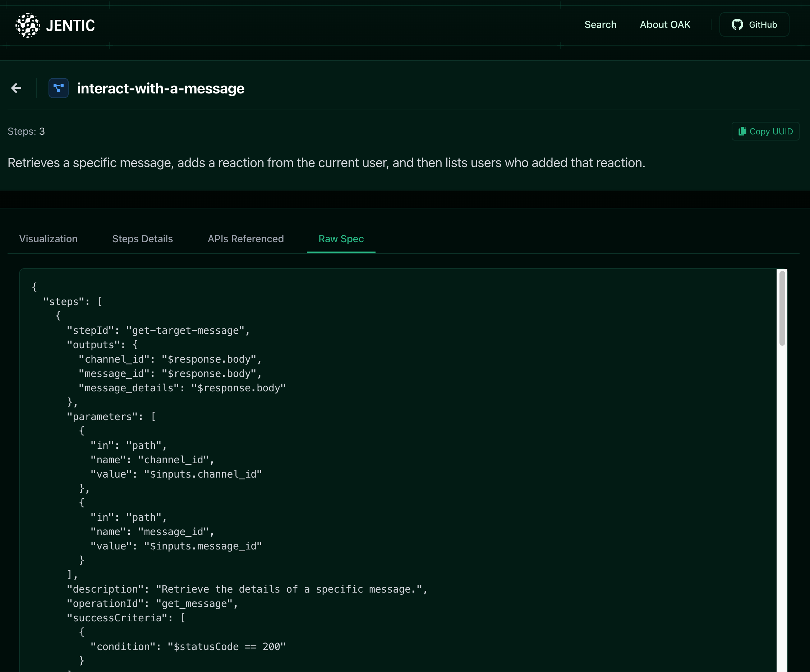Click the clipboard icon in Copy UUID
Viewport: 810px width, 672px height.
pyautogui.click(x=742, y=132)
